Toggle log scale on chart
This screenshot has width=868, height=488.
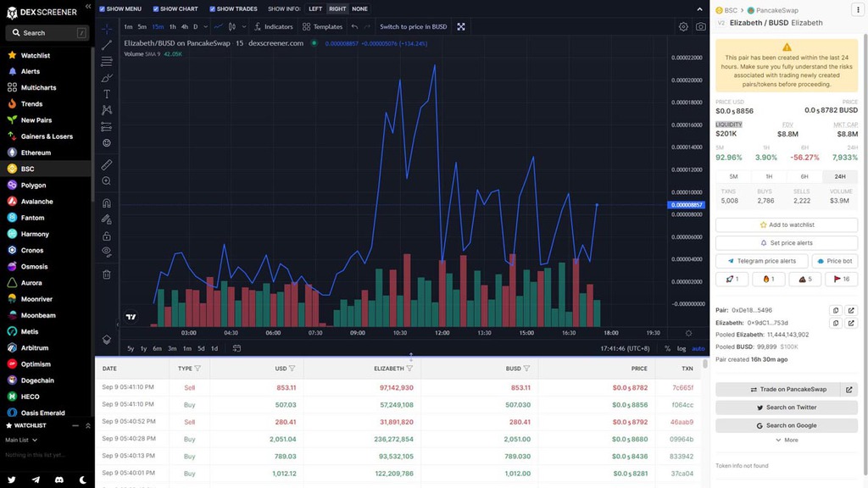682,348
